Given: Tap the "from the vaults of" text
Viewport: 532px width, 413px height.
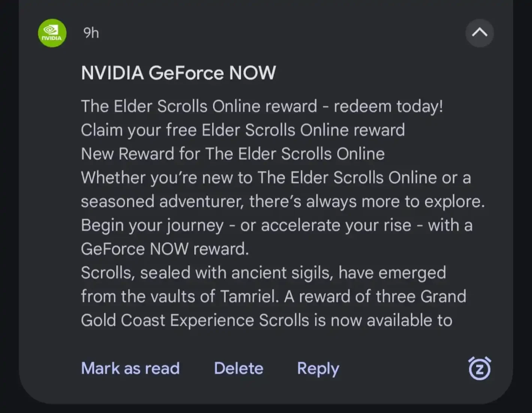Looking at the screenshot, I should pos(148,296).
